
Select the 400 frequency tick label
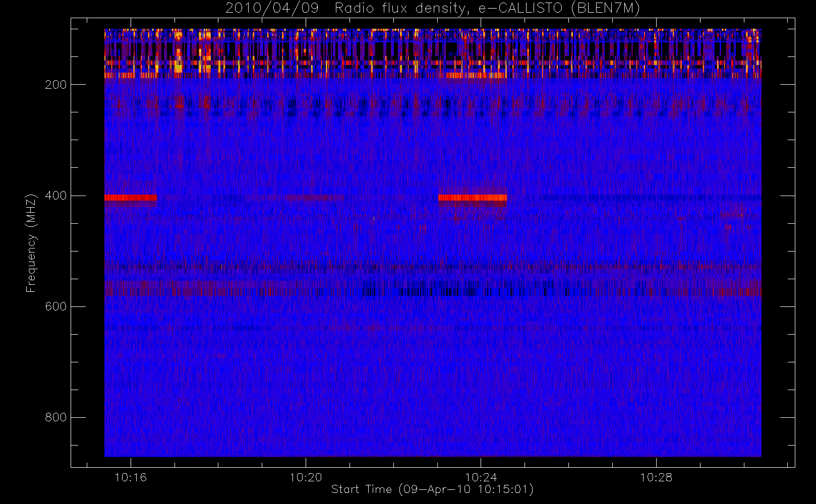point(56,196)
